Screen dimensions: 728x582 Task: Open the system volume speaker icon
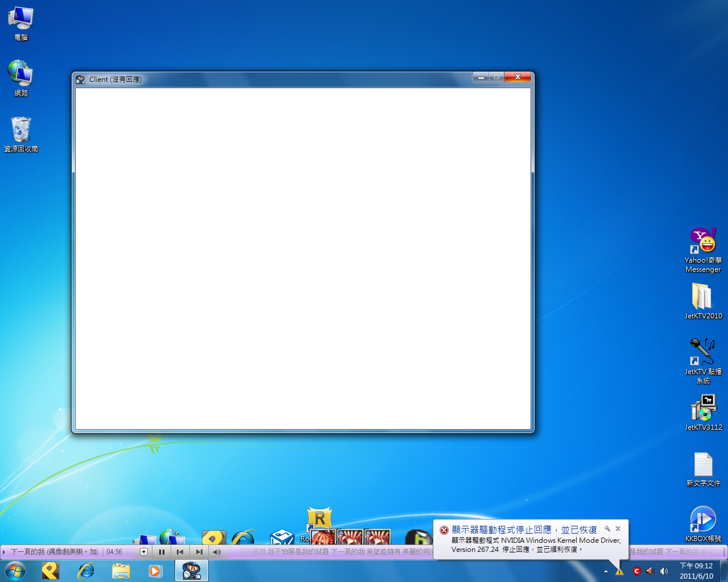pyautogui.click(x=664, y=571)
